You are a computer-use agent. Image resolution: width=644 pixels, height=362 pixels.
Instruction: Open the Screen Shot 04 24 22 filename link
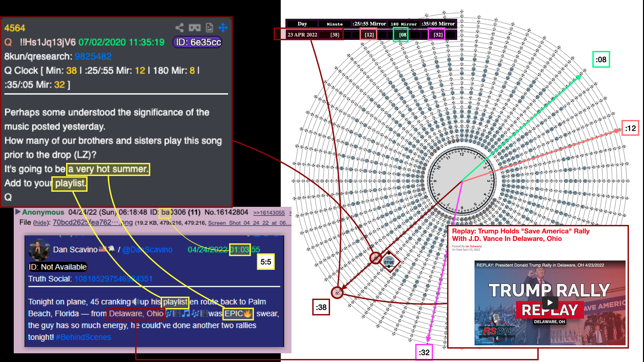coord(250,223)
